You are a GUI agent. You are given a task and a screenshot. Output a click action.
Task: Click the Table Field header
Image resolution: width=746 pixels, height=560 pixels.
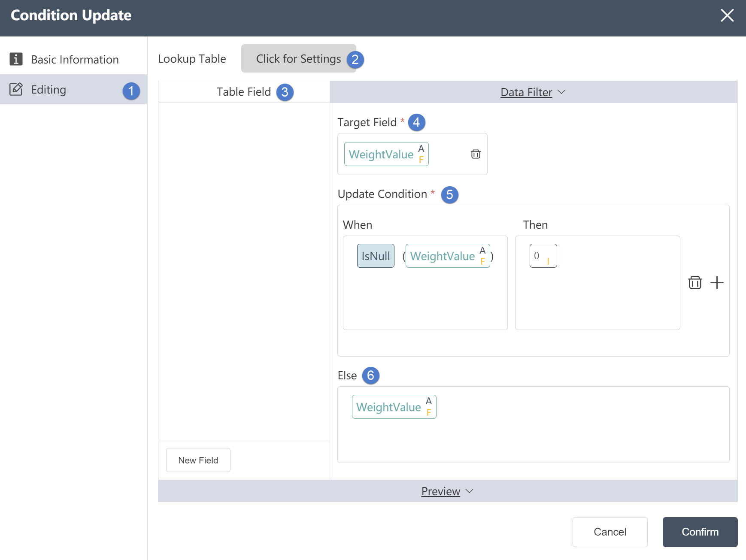(244, 92)
